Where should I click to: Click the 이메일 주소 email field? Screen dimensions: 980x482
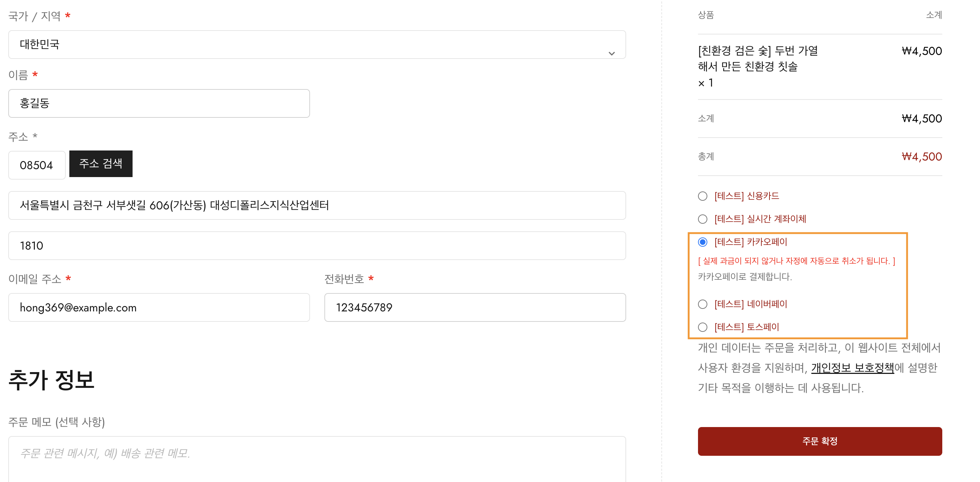159,307
